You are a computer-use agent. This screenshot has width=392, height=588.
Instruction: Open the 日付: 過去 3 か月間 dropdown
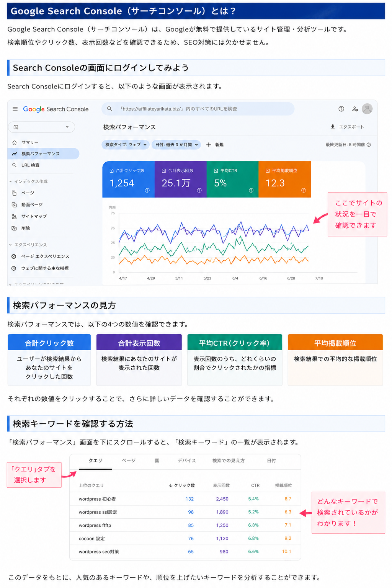click(176, 145)
